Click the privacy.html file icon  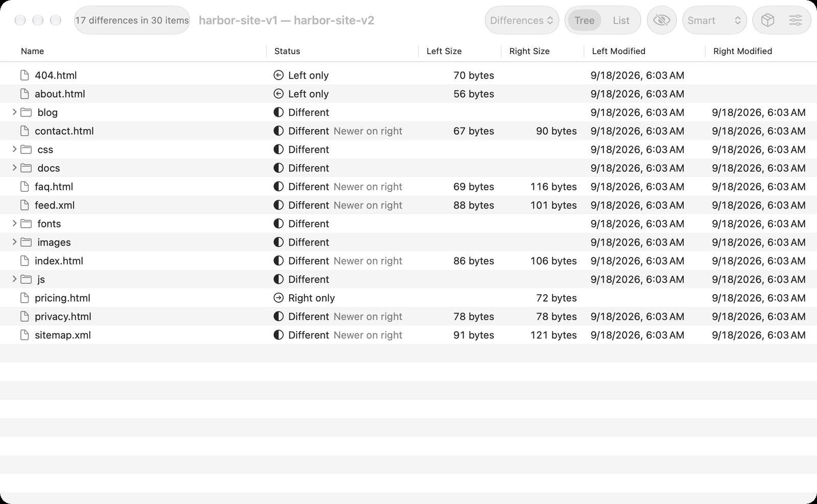coord(25,316)
